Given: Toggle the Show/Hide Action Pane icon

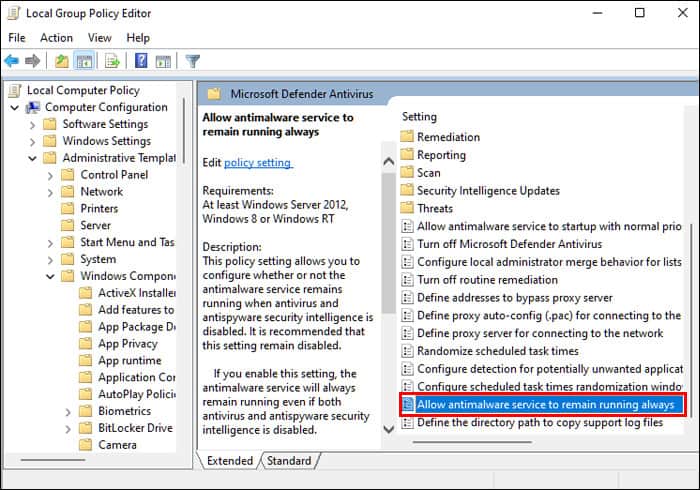Looking at the screenshot, I should tap(162, 61).
